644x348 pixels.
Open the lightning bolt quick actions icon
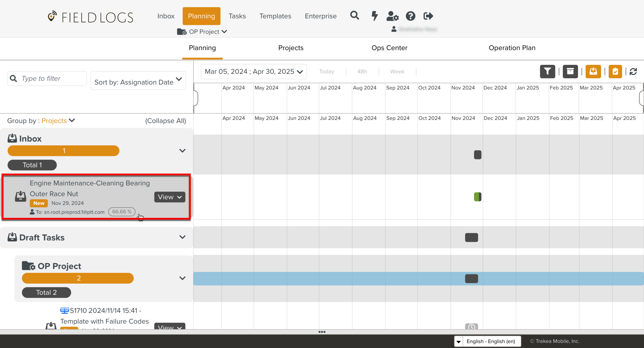point(375,16)
